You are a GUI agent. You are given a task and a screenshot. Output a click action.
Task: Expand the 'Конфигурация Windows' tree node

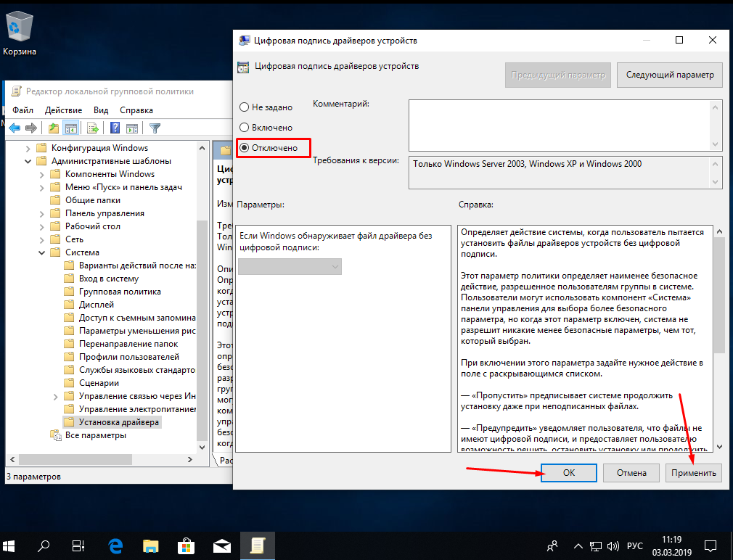coord(28,149)
